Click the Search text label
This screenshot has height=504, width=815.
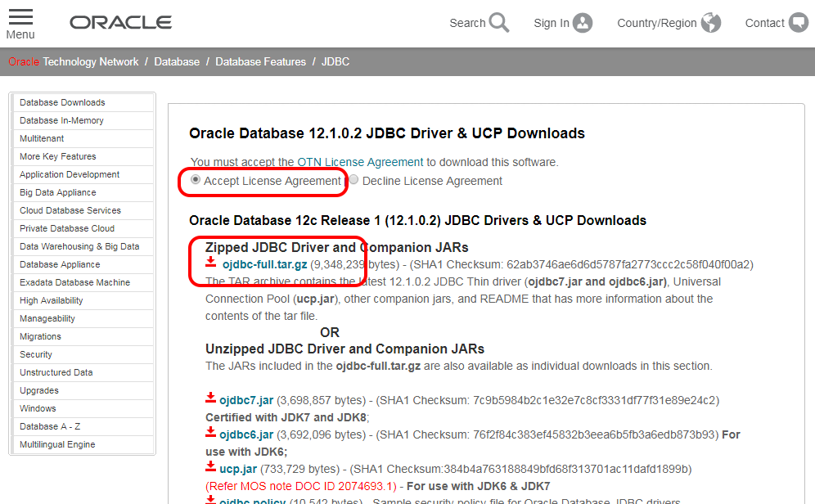(x=467, y=24)
